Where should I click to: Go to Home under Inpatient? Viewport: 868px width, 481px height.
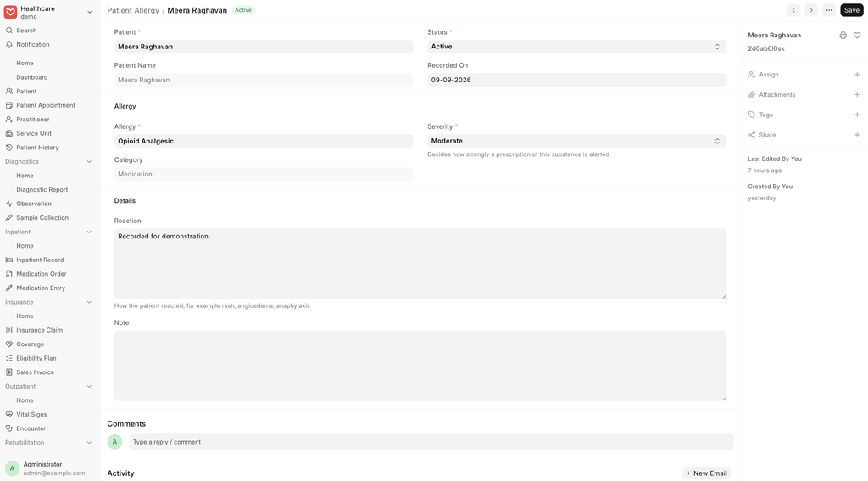[x=25, y=246]
